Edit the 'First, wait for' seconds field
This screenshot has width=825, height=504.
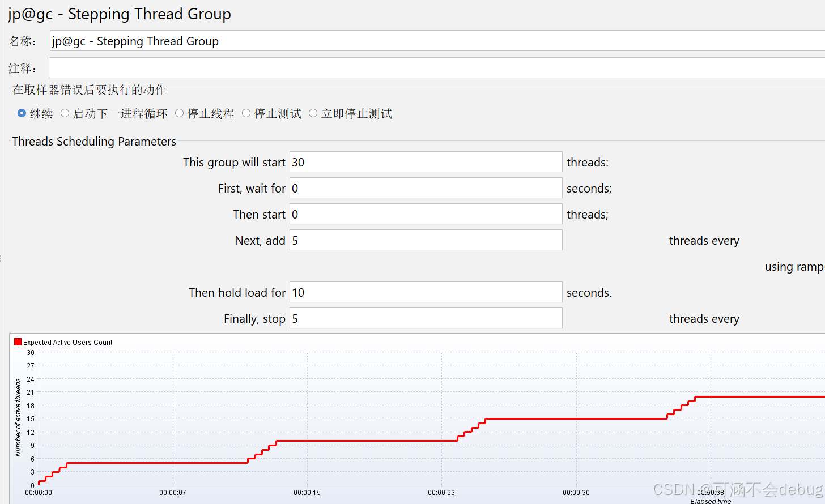(426, 188)
